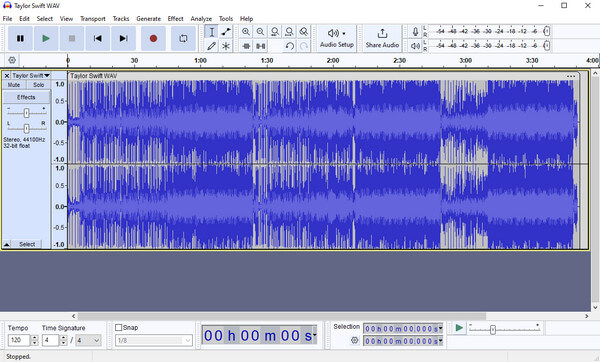This screenshot has height=362, width=600.
Task: Click the track Select button
Action: click(x=27, y=244)
